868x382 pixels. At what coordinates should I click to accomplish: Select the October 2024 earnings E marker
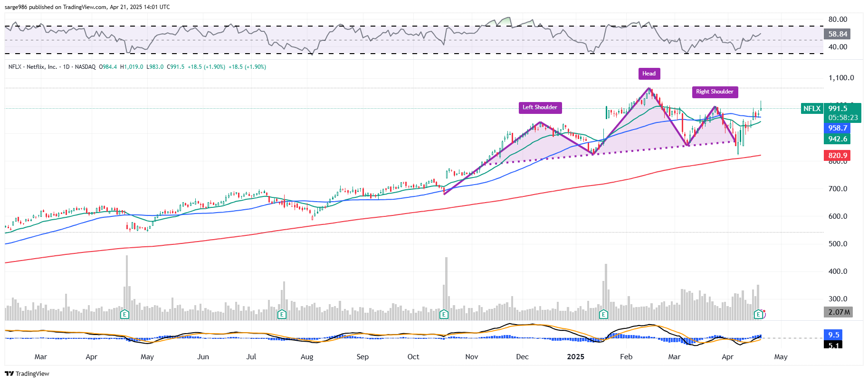pos(444,314)
